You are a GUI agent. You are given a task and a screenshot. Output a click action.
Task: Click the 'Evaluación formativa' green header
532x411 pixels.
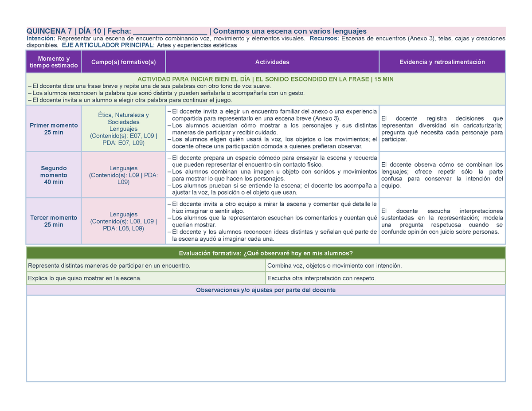pyautogui.click(x=266, y=253)
